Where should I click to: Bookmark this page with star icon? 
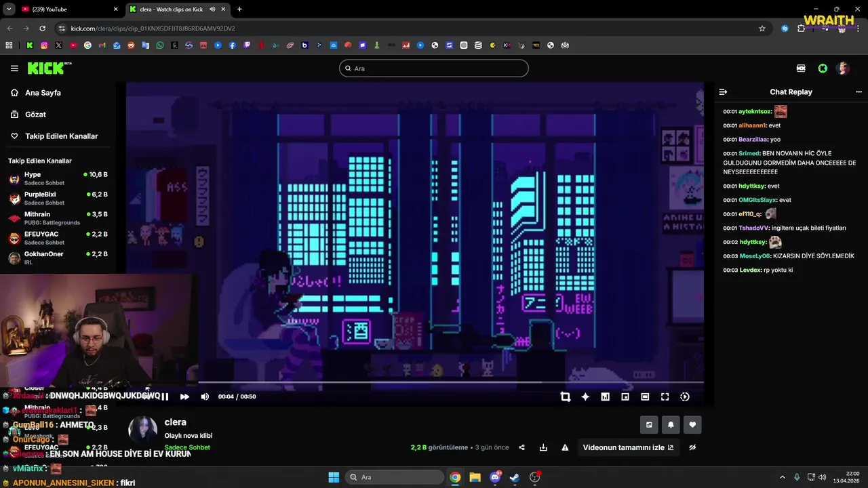(762, 28)
